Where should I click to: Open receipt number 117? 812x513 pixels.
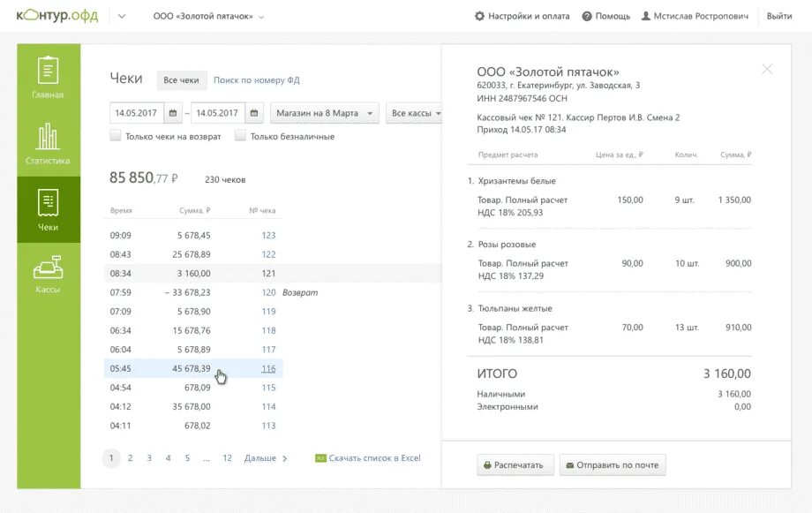tap(269, 350)
